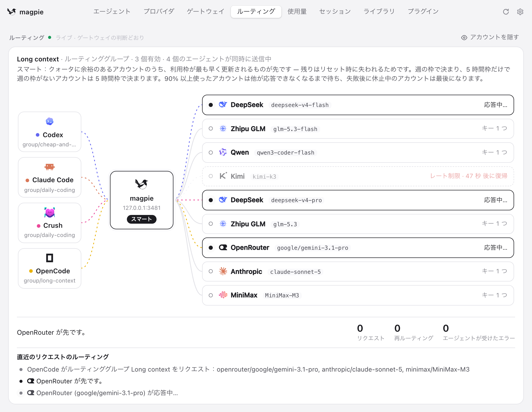Click the スマート mode badge

[142, 219]
